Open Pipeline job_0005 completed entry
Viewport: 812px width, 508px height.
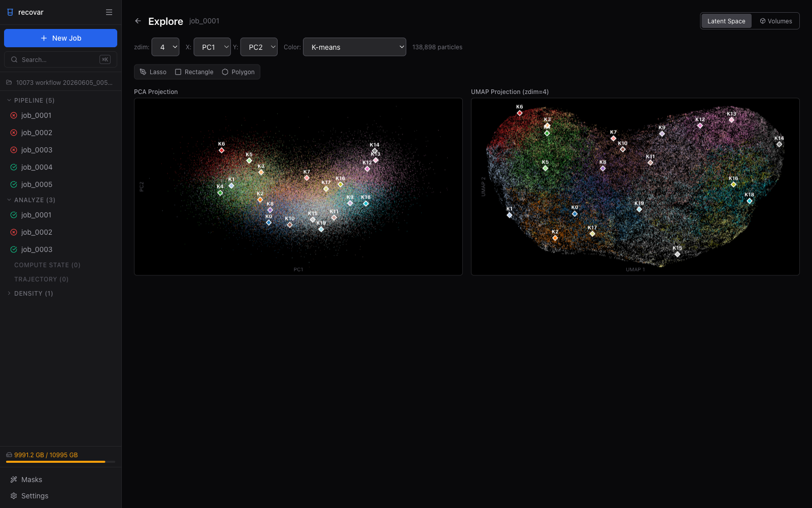pos(60,184)
